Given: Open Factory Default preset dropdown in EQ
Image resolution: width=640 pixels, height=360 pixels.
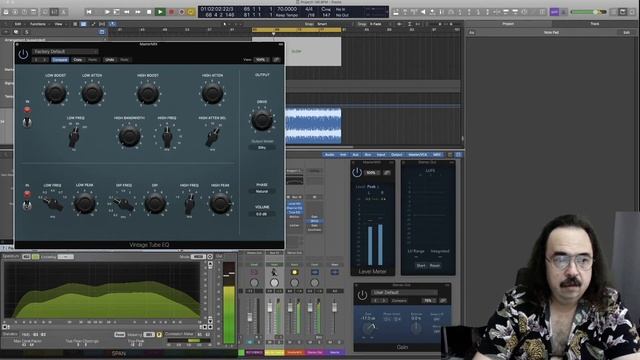Looking at the screenshot, I should [x=65, y=51].
